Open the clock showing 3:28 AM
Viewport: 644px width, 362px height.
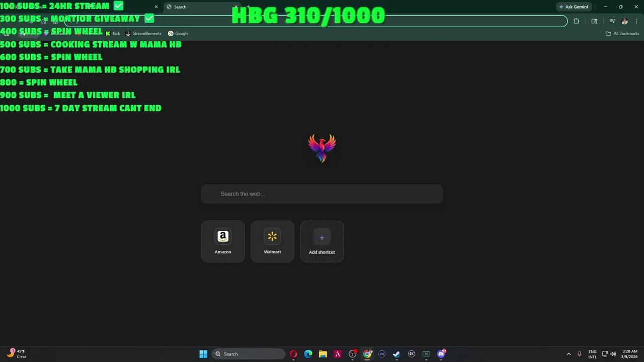630,354
